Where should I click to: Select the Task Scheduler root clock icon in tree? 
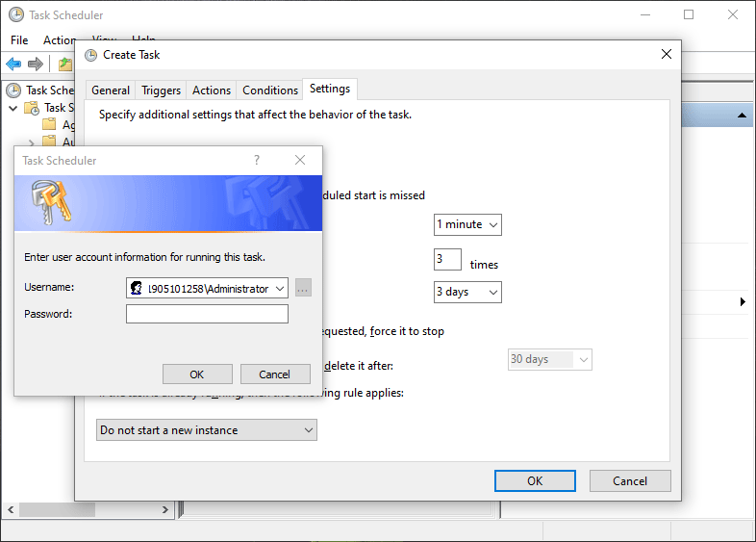(13, 90)
